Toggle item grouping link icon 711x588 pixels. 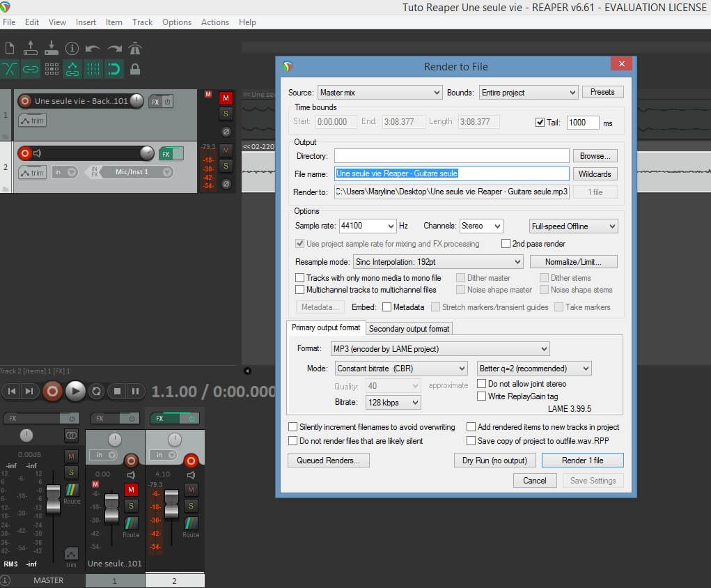[x=31, y=69]
